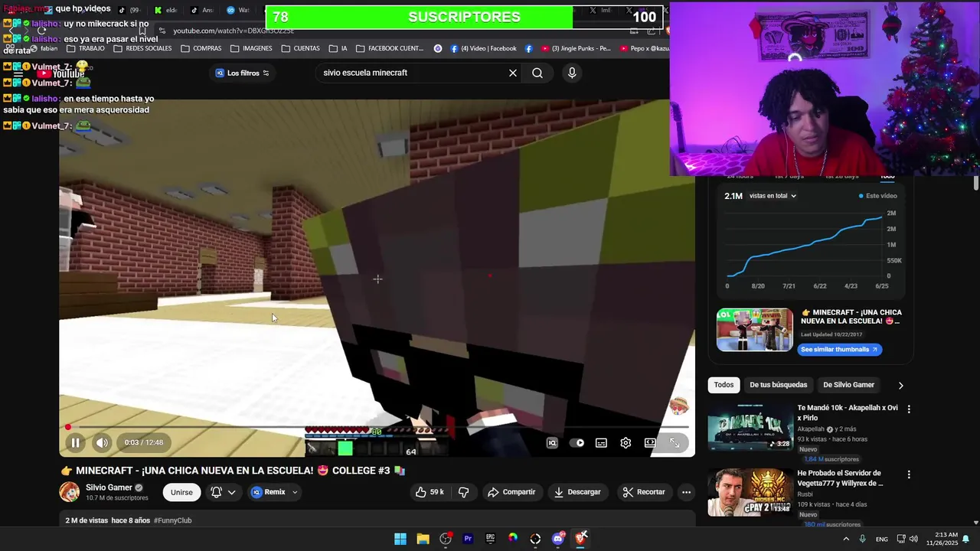Open more actions three-dot menu under video

687,492
